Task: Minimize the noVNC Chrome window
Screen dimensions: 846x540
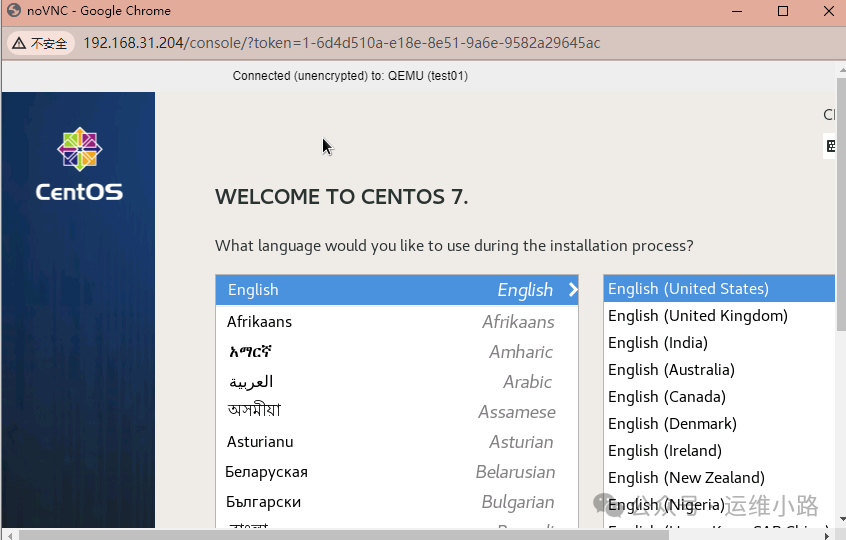Action: [737, 11]
